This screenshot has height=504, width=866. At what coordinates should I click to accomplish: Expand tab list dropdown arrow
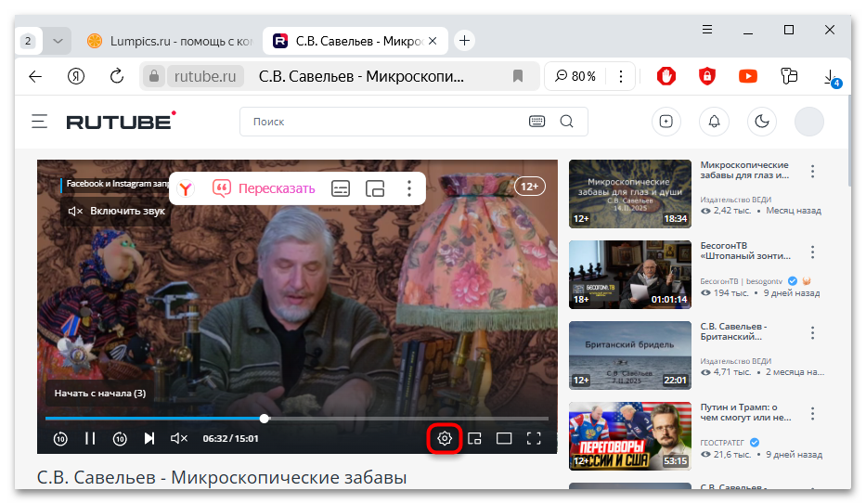(x=58, y=41)
